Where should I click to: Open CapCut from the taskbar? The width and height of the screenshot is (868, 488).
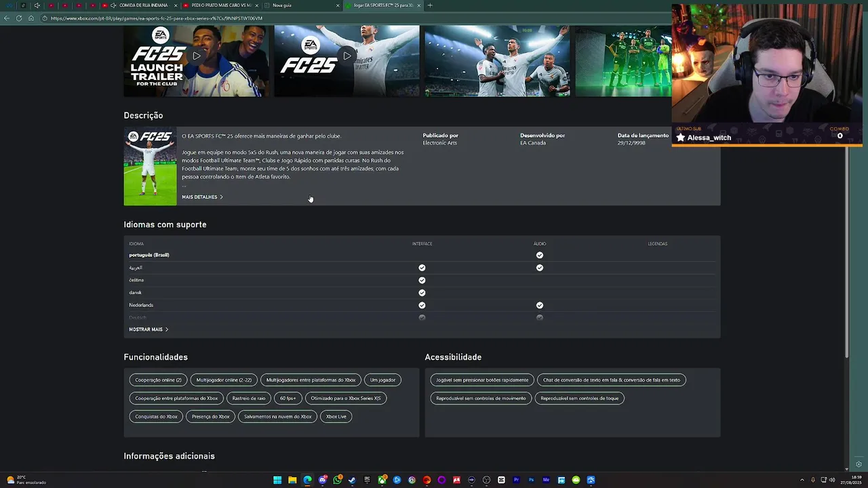pos(501,481)
